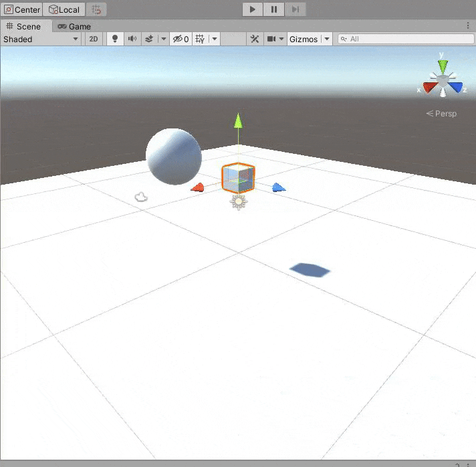Click the red X cone on orientation gizmo

(x=430, y=87)
